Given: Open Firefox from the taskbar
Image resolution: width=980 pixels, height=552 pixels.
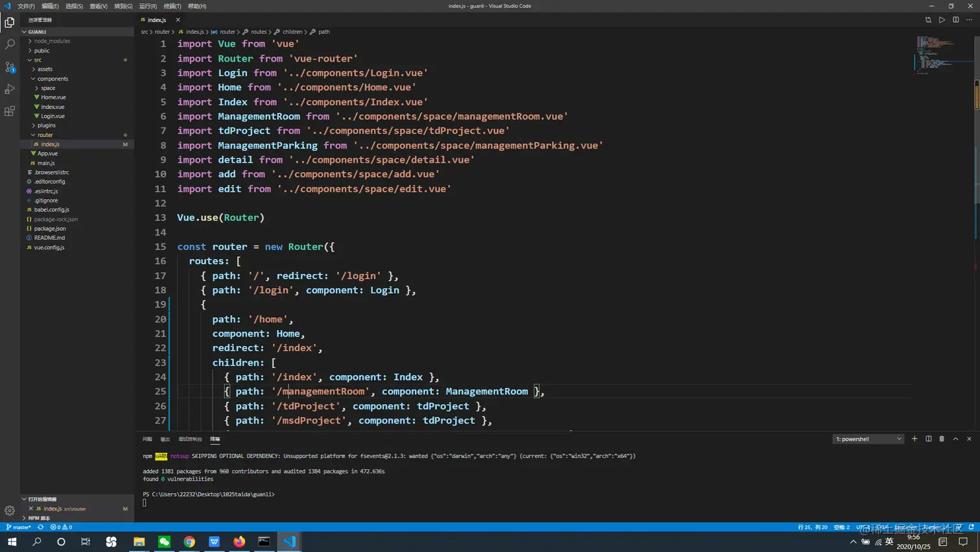Looking at the screenshot, I should (x=239, y=542).
